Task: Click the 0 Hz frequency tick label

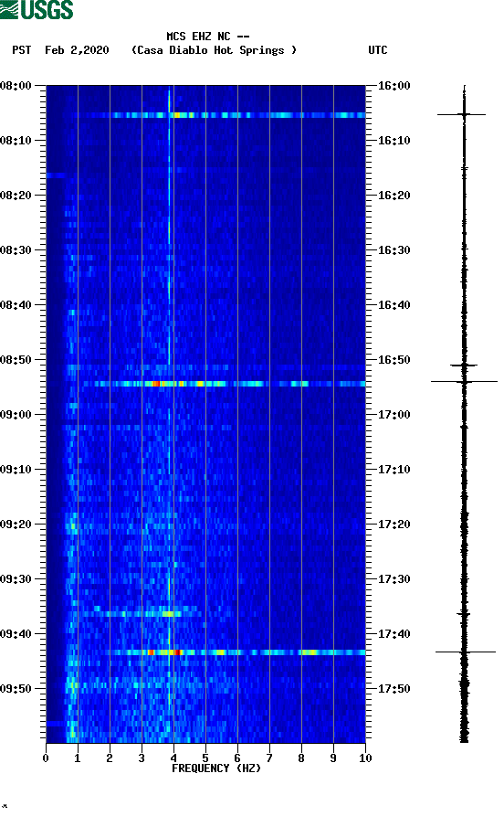Action: pos(46,758)
